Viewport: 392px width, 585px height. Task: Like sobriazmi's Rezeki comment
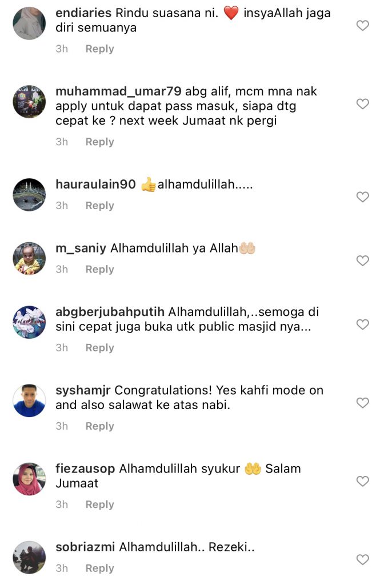pyautogui.click(x=362, y=559)
